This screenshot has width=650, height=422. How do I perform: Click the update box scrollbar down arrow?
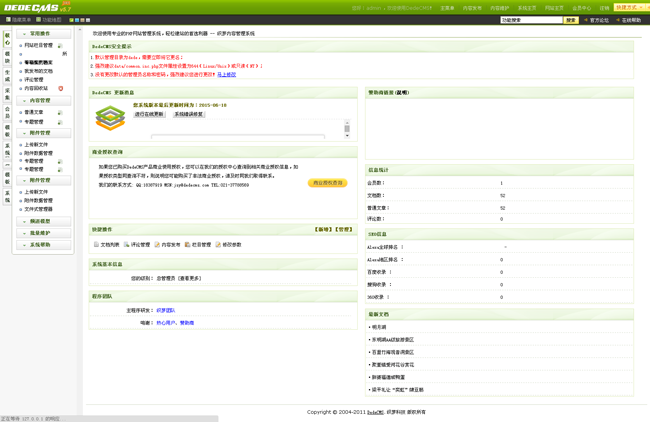point(347,136)
